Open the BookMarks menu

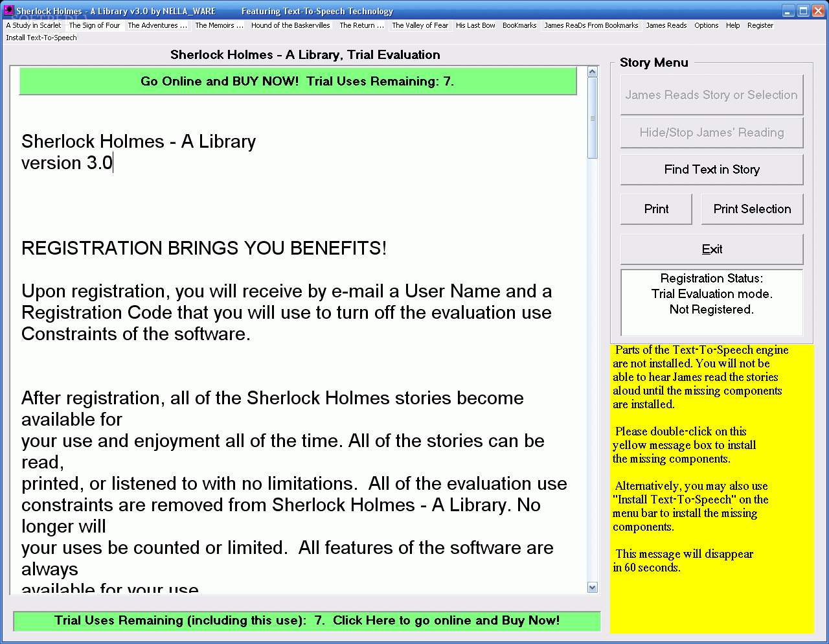[519, 25]
